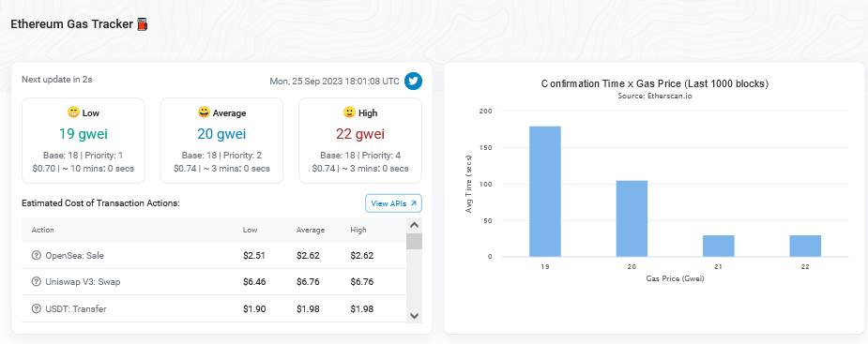
Task: Click the Etherscan.io source text under chart title
Action: (x=655, y=96)
